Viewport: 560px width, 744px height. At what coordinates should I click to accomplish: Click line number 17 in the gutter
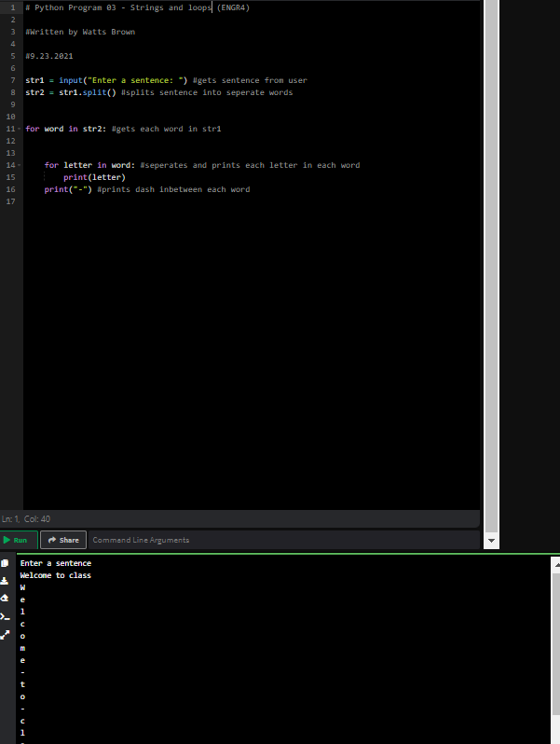point(10,201)
